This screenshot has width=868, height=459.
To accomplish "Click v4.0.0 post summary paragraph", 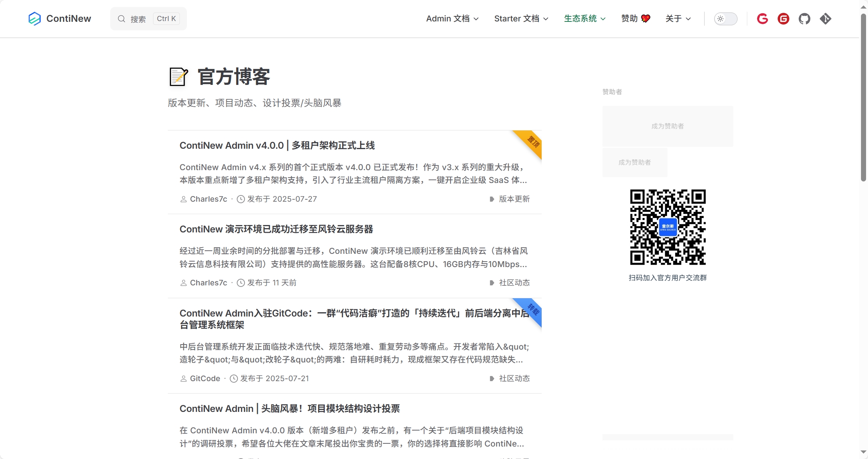I will [x=354, y=174].
